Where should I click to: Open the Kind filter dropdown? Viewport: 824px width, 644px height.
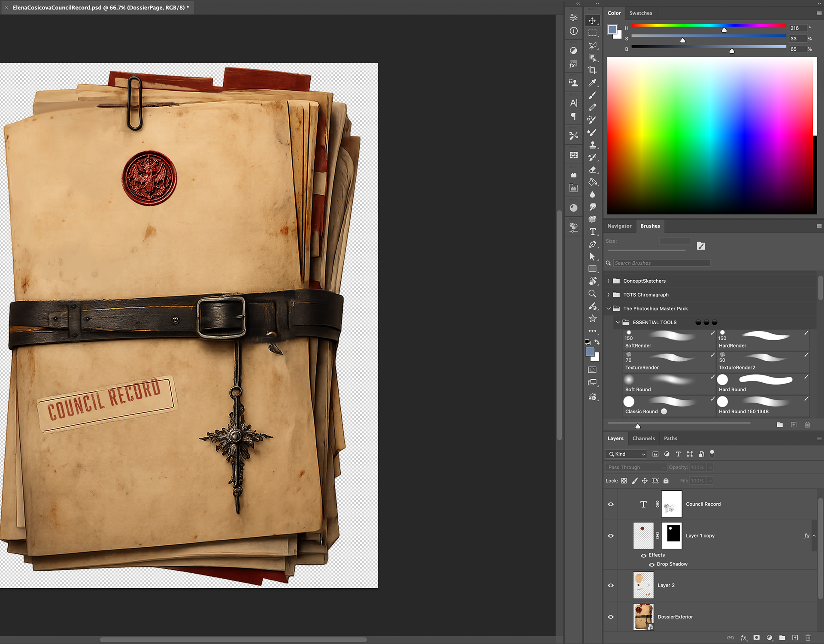(627, 454)
